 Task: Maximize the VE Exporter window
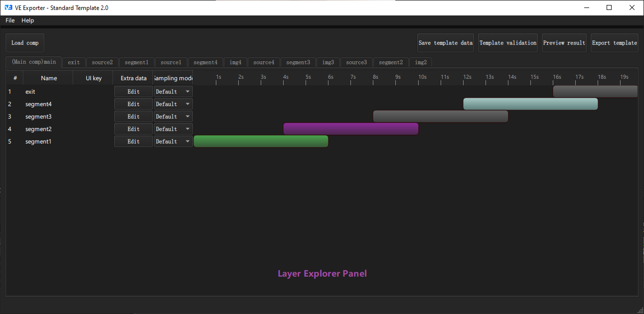609,7
